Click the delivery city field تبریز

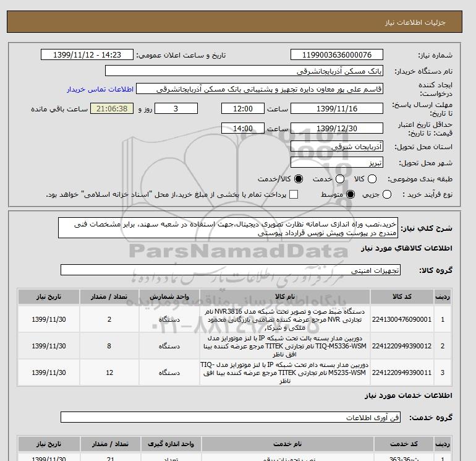tap(337, 163)
